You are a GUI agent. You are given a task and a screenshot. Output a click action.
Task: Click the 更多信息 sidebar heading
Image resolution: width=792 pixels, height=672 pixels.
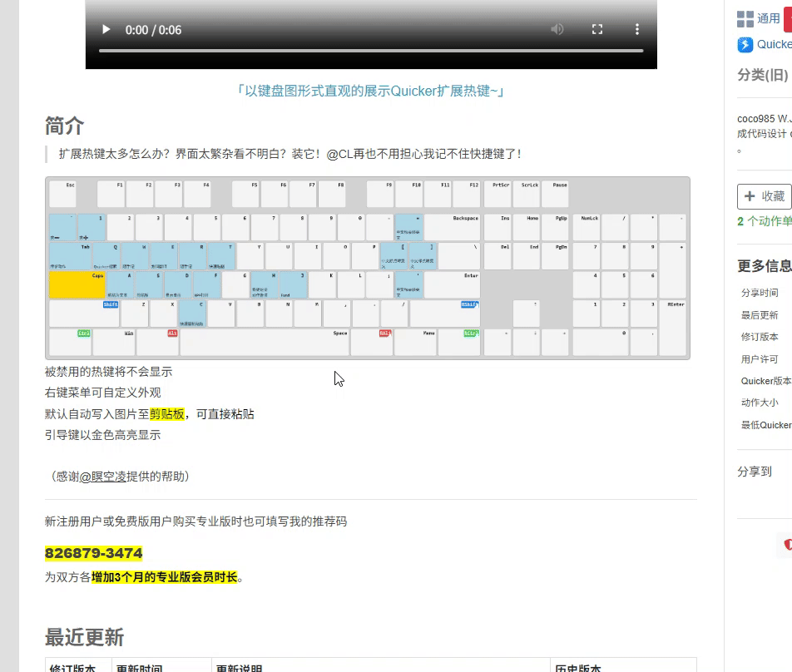pos(765,265)
